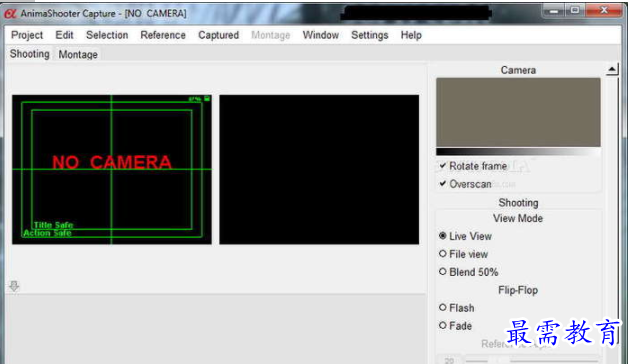
Task: Open the Reference menu
Action: click(x=163, y=35)
